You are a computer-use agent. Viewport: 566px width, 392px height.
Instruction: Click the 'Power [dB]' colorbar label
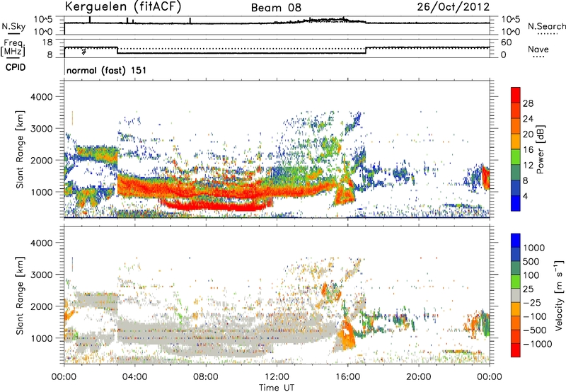[541, 149]
